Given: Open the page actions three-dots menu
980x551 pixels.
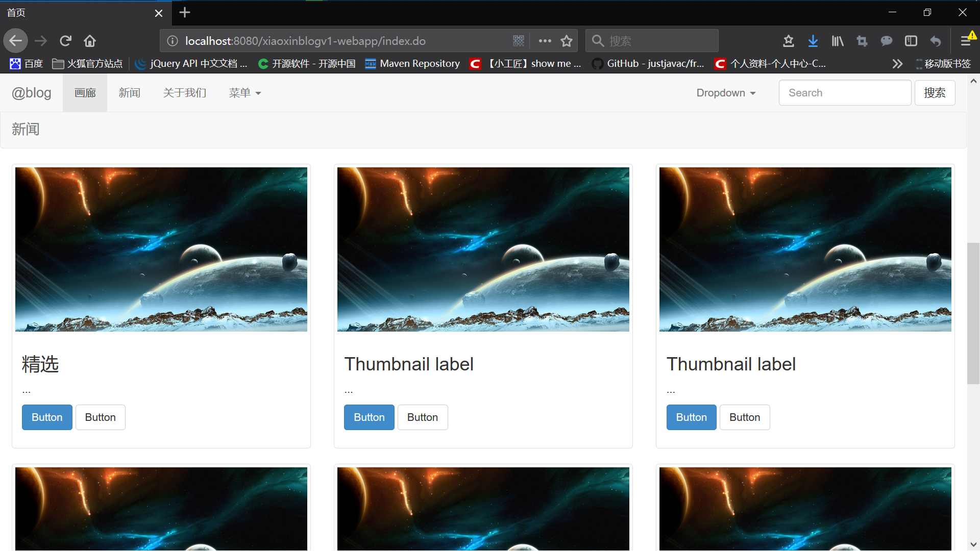Looking at the screenshot, I should pos(545,41).
